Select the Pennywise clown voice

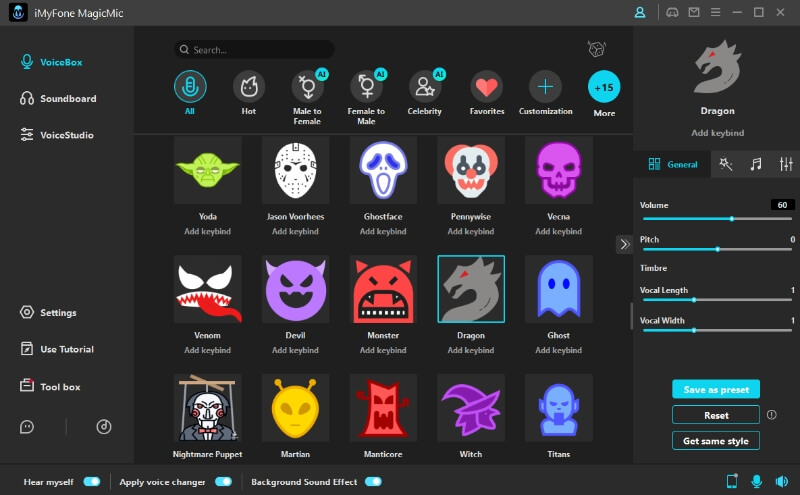[471, 170]
